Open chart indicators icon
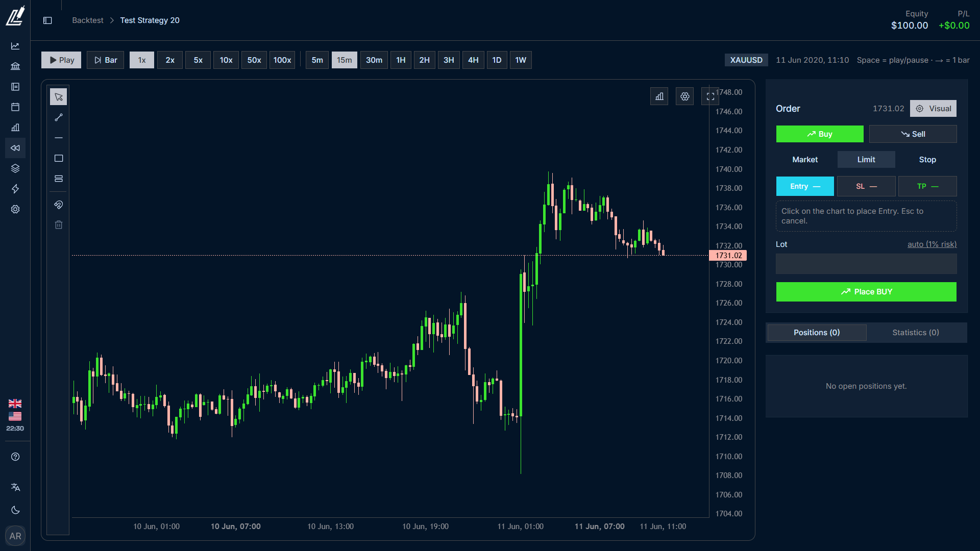 pos(659,96)
